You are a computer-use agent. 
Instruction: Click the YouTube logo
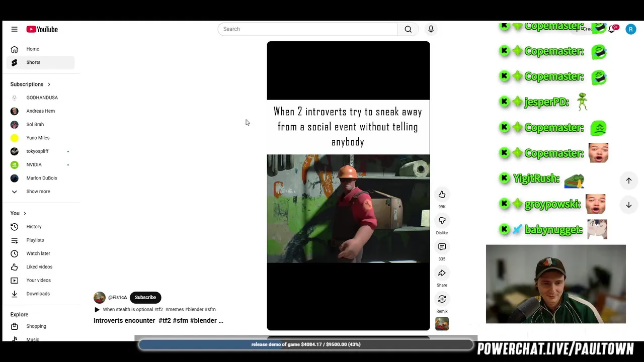point(42,29)
